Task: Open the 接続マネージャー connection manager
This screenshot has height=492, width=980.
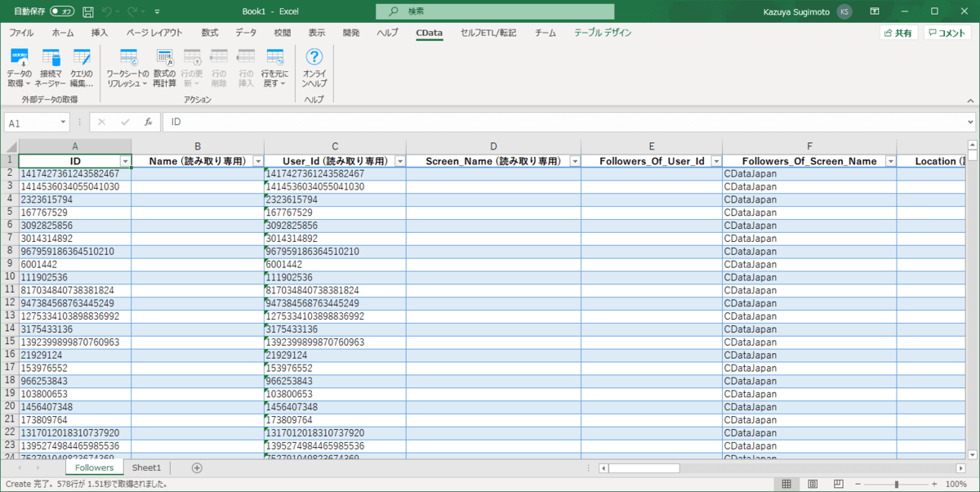Action: click(x=51, y=67)
